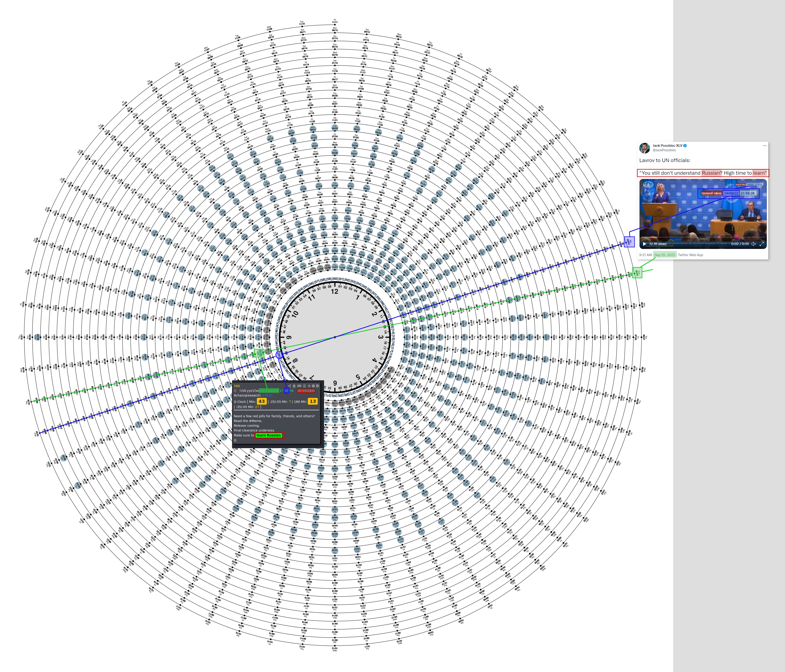
Task: Click the Sep 25, 2022 date on the tweet
Action: (x=665, y=255)
